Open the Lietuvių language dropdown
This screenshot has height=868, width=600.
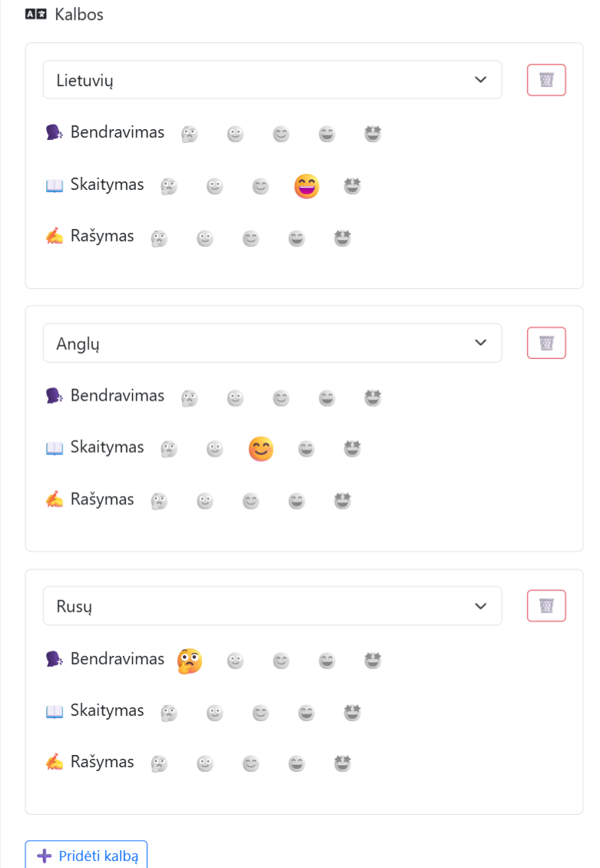coord(273,80)
